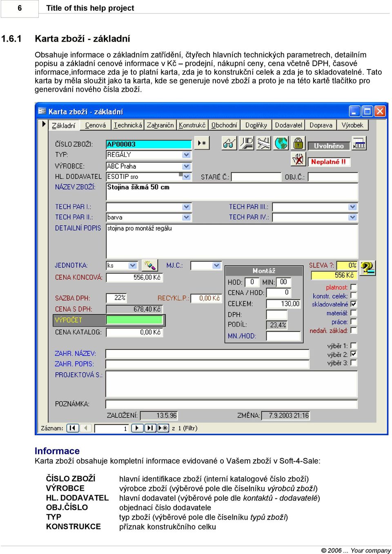Toggle the konstr. celek checkbox
392x554 pixels.
354,295
